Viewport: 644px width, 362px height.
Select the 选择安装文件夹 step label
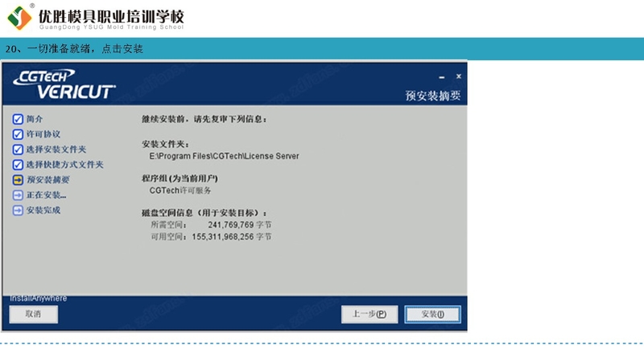(56, 150)
